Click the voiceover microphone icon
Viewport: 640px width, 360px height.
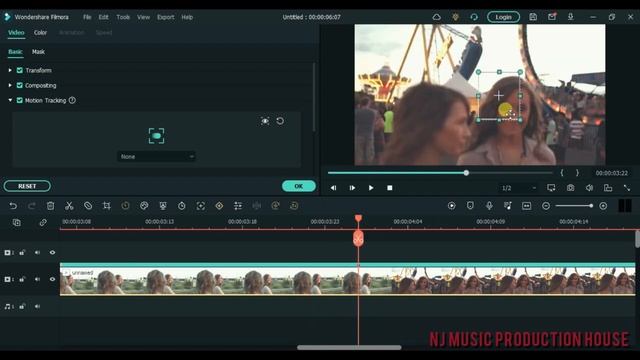(489, 206)
